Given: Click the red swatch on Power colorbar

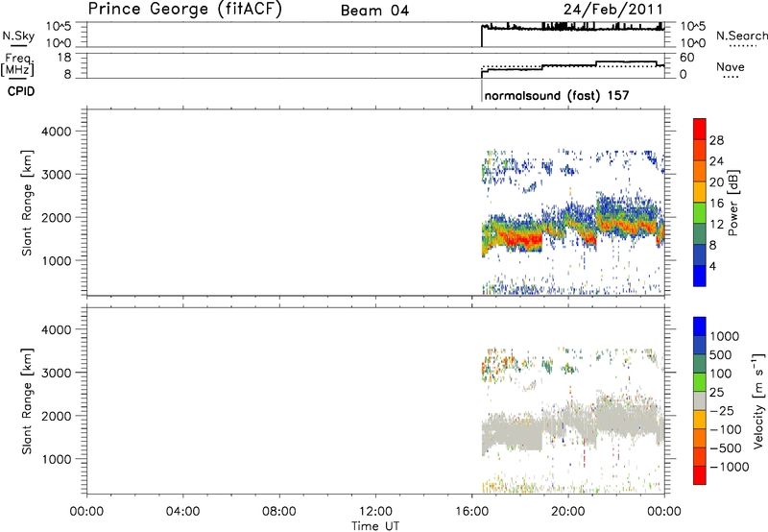Looking at the screenshot, I should click(x=700, y=129).
